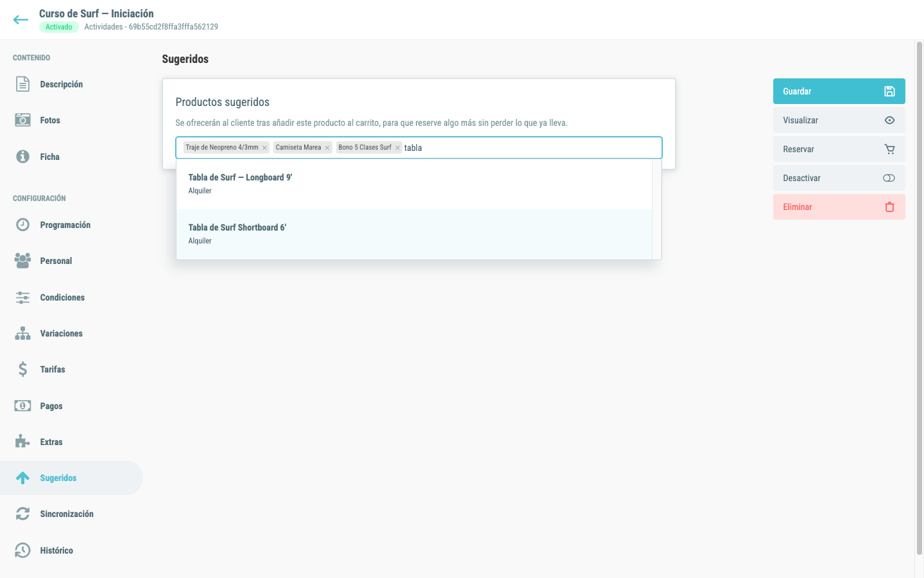Click the activity ID text 69b55cd2f8ffa3fffa562129
The image size is (924, 578).
click(173, 27)
